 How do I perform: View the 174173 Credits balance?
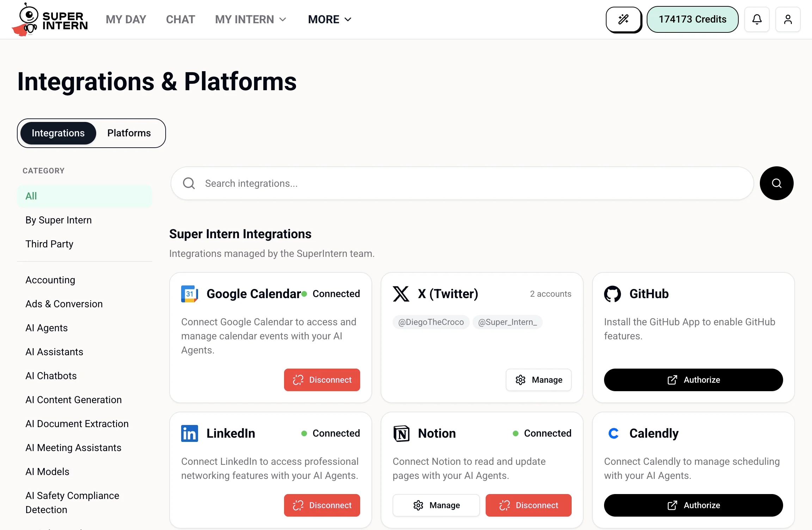693,19
